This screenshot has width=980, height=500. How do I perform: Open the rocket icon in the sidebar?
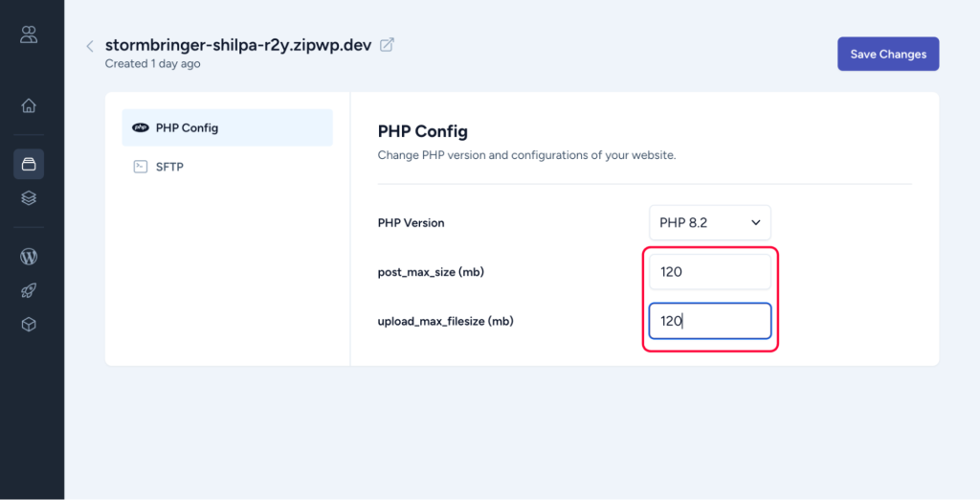pyautogui.click(x=29, y=291)
